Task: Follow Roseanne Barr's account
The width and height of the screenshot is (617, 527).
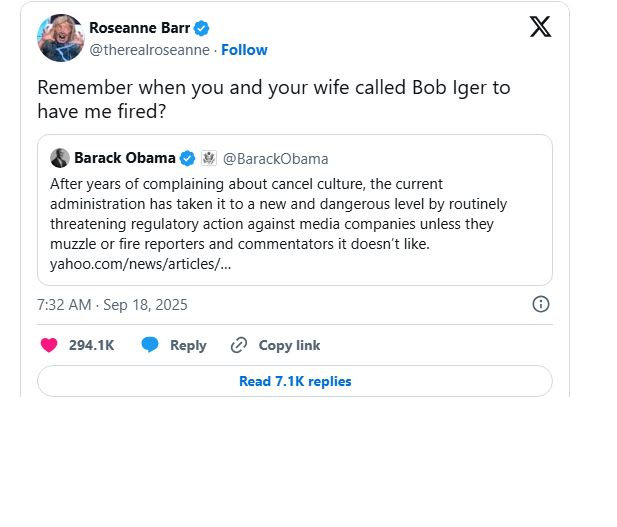Action: (x=244, y=50)
